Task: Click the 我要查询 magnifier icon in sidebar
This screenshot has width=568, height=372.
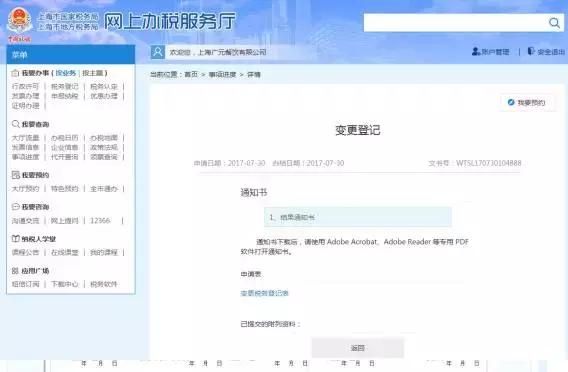Action: (x=16, y=124)
